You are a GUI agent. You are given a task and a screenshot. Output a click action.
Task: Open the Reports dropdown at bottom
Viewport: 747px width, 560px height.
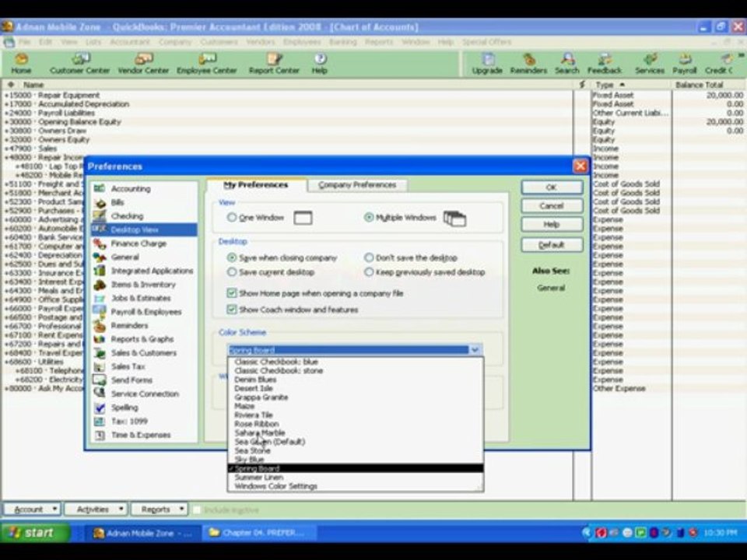(x=159, y=509)
